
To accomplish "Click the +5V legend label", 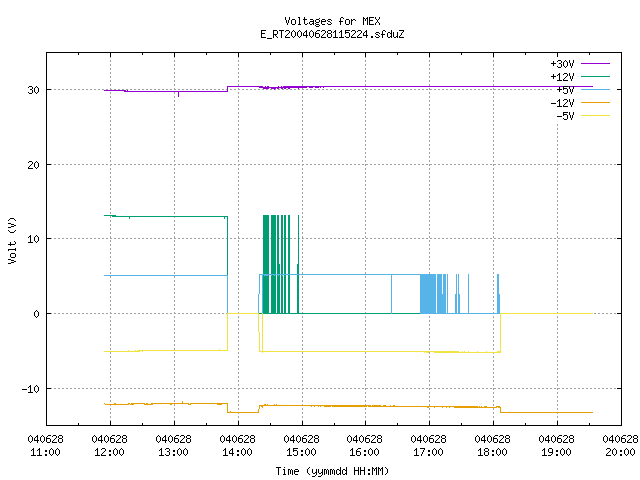I will tap(565, 90).
